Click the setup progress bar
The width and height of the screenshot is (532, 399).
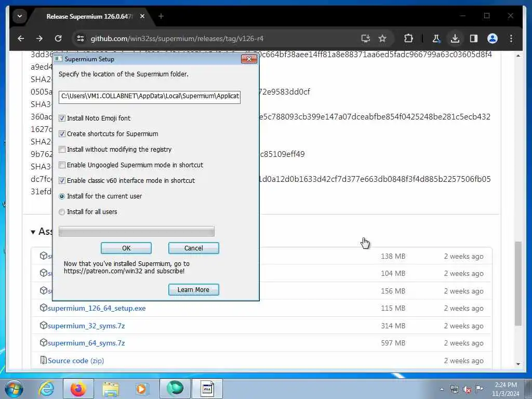137,231
